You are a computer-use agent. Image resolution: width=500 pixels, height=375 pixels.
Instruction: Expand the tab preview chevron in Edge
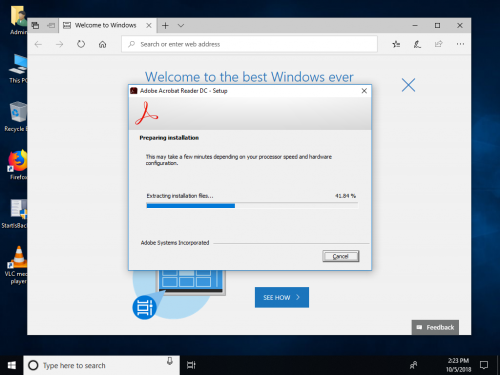click(181, 25)
